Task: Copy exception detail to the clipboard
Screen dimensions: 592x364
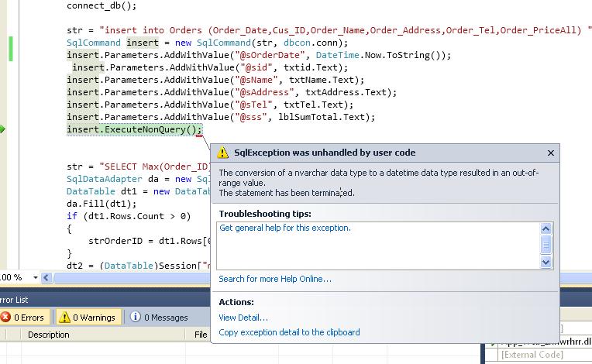Action: coord(289,332)
